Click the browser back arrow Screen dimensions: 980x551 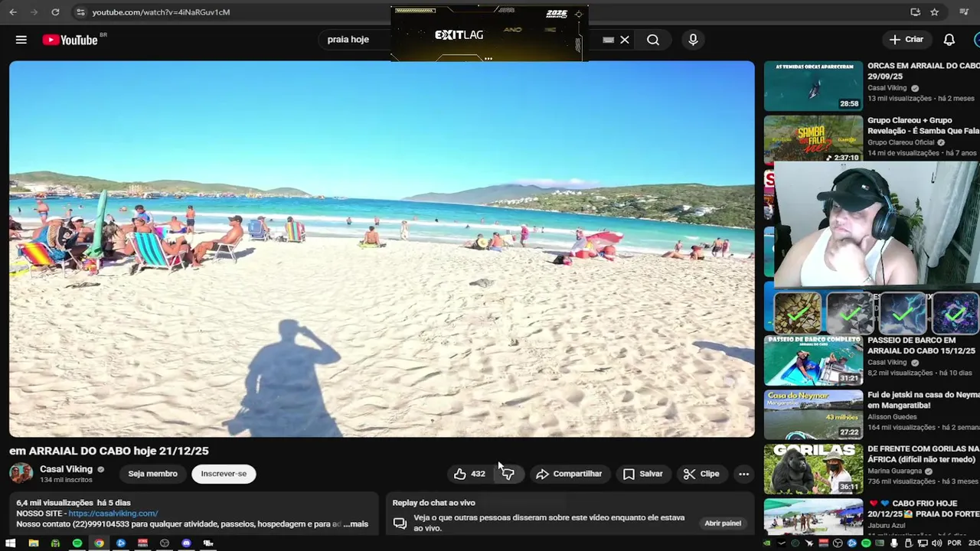pos(13,12)
